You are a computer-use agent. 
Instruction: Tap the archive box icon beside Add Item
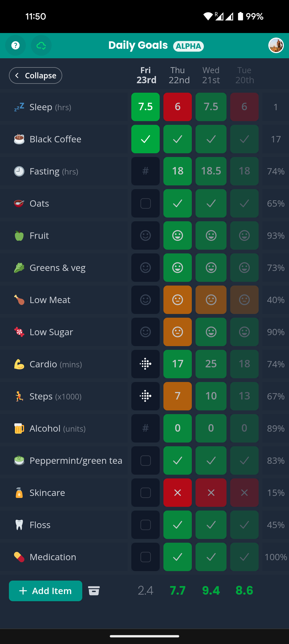(x=94, y=591)
